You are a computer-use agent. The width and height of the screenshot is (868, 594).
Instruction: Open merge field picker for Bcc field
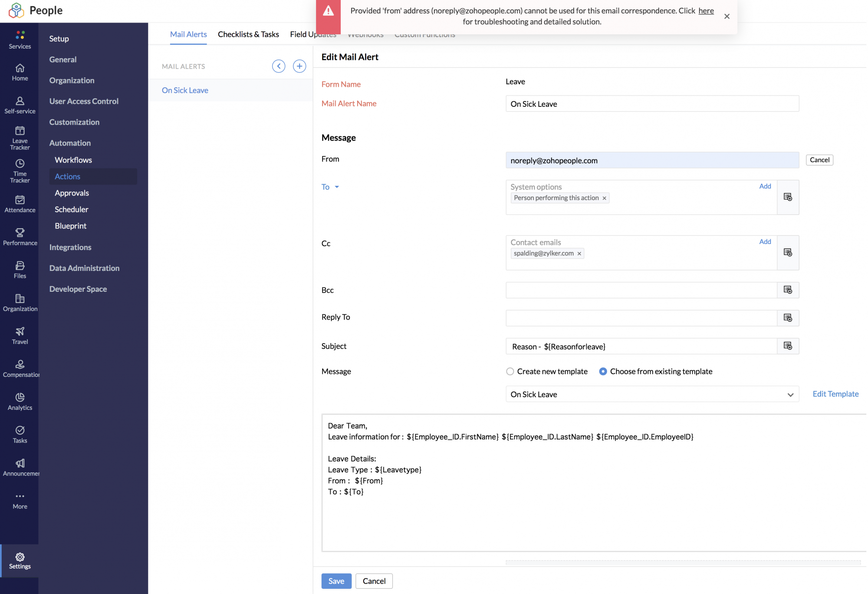[x=788, y=290]
